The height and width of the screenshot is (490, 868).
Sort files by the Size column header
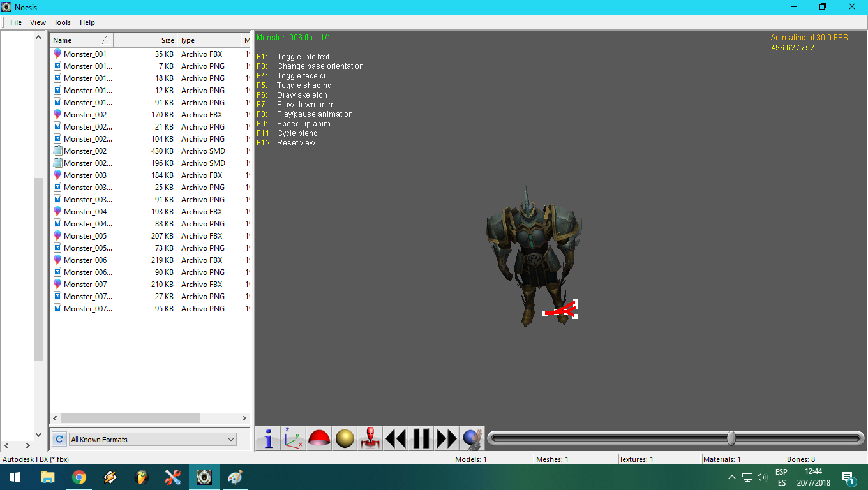(146, 40)
